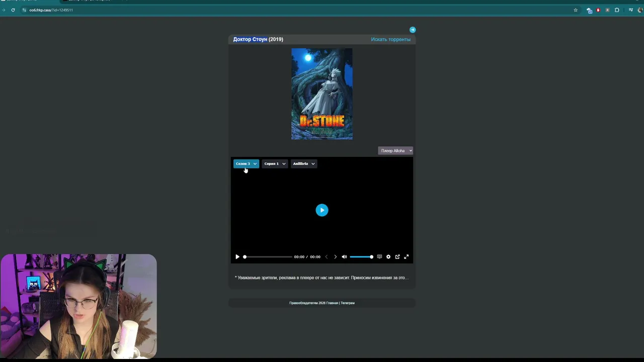The height and width of the screenshot is (362, 644).
Task: Expand the Anilibria voice-over dropdown
Action: click(304, 163)
